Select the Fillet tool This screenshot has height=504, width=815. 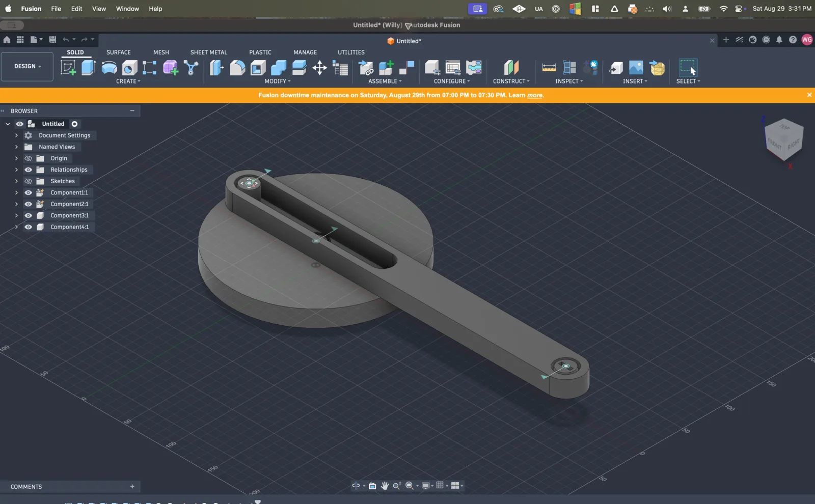[x=237, y=67]
